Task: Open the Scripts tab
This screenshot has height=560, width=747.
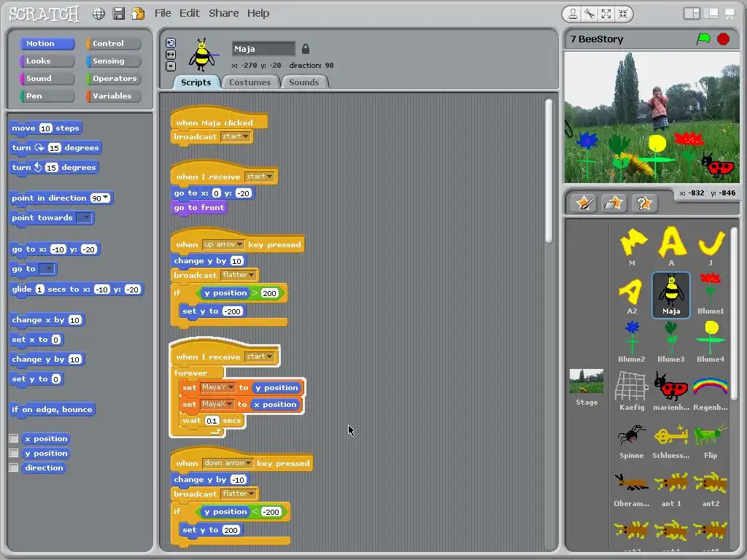Action: click(196, 82)
